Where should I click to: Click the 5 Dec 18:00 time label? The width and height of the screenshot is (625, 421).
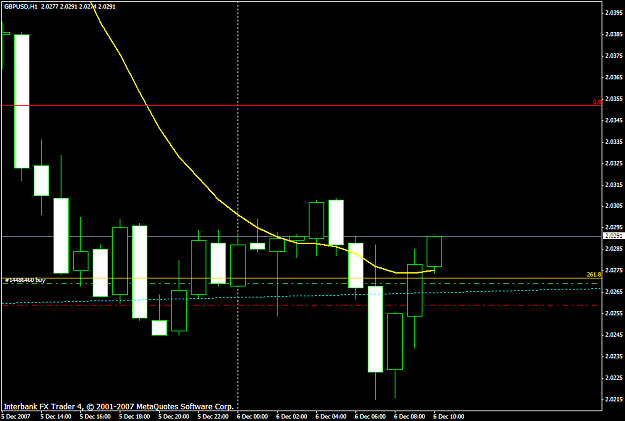click(135, 417)
